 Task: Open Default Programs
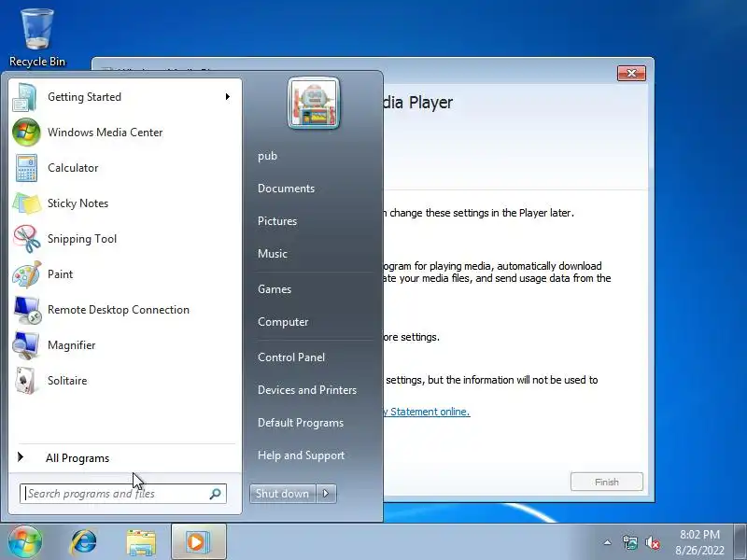tap(300, 423)
